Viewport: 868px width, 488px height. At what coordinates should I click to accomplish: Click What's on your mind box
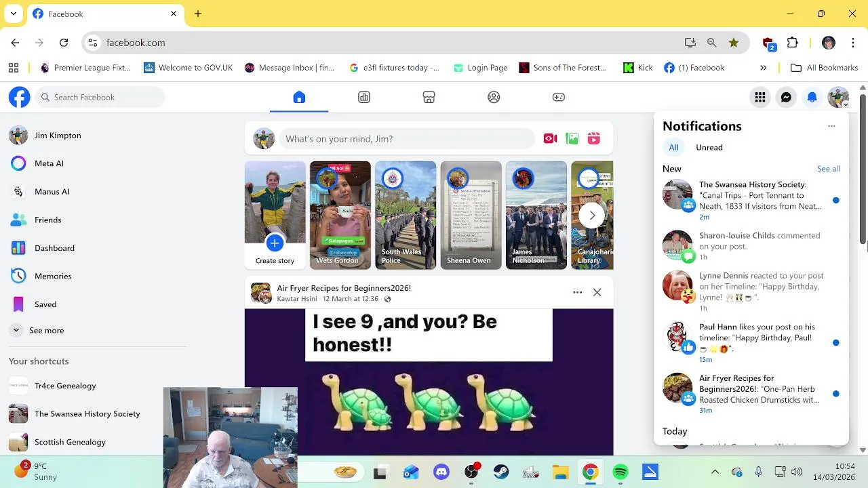click(407, 139)
